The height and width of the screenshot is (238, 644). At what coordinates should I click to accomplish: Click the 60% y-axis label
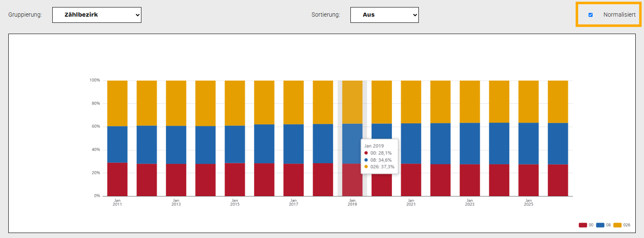click(x=96, y=126)
